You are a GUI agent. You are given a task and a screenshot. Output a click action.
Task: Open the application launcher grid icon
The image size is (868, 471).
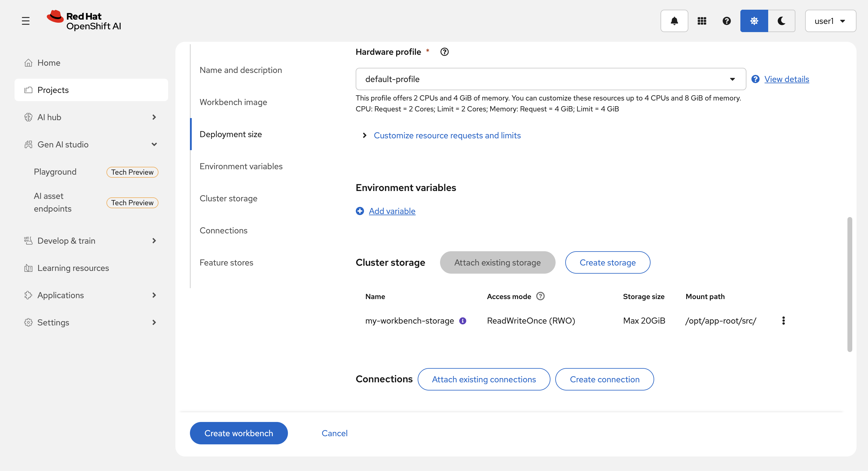[x=702, y=21]
